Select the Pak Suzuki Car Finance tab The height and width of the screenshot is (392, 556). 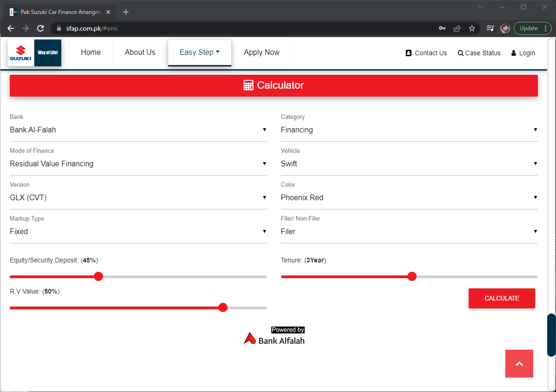coord(60,12)
